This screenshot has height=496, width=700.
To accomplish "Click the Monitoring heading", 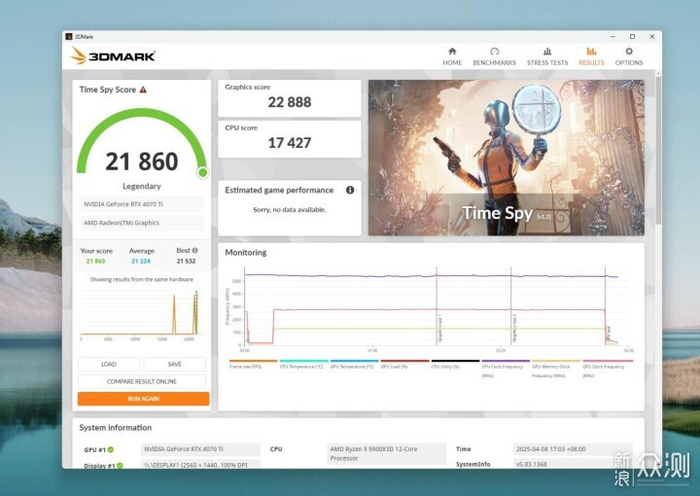I will (246, 253).
